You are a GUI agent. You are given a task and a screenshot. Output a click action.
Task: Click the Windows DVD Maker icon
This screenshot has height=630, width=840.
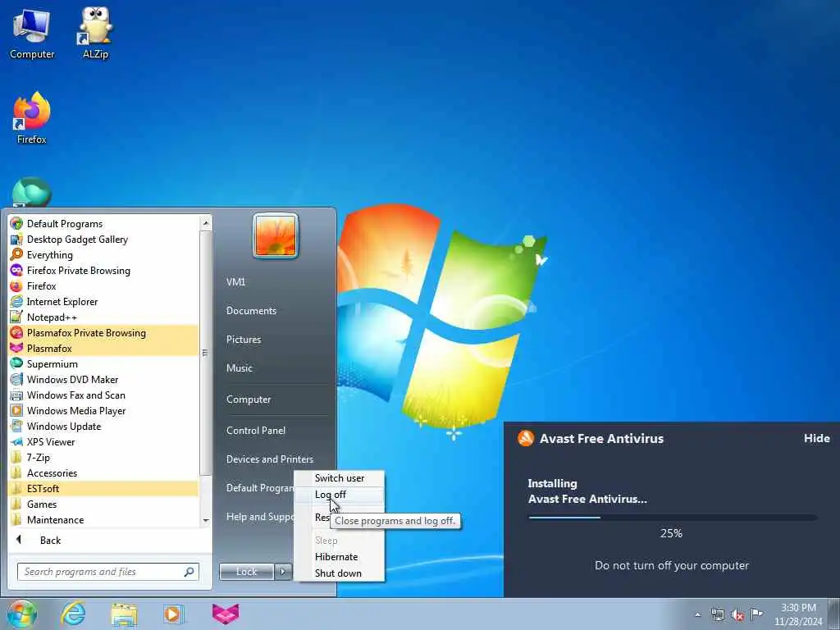tap(16, 379)
